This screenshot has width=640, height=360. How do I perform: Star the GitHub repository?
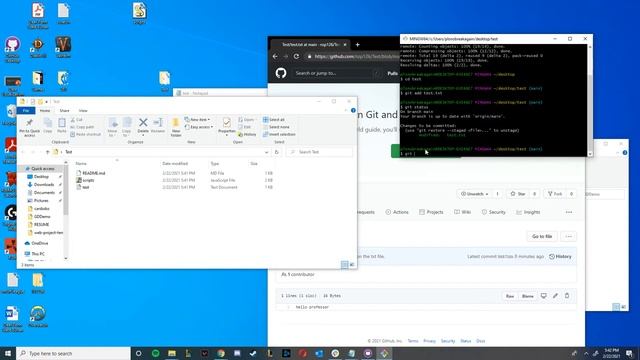click(x=518, y=194)
